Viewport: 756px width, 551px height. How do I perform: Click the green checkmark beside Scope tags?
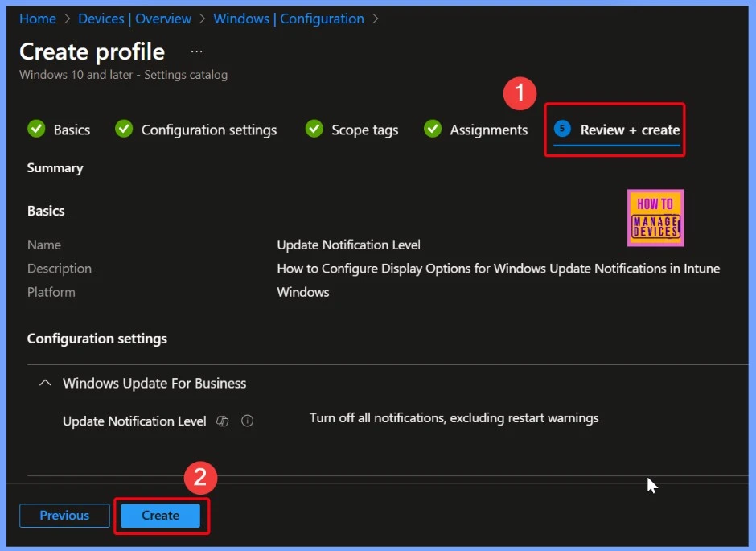pos(314,129)
